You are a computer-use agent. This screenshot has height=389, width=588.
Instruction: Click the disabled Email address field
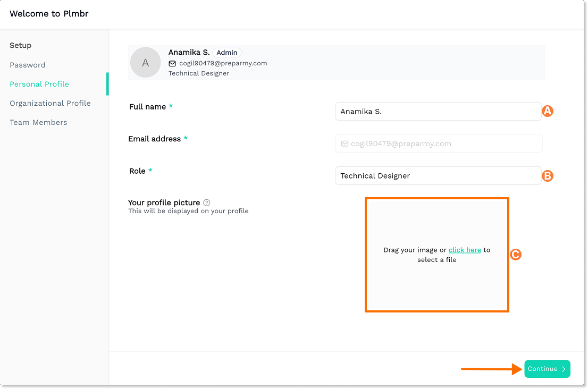pyautogui.click(x=439, y=144)
